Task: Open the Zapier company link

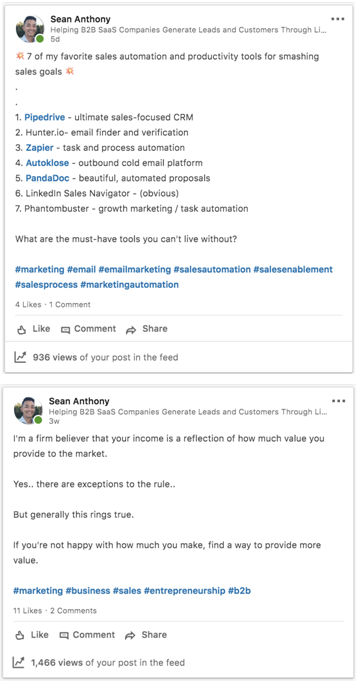Action: 40,148
